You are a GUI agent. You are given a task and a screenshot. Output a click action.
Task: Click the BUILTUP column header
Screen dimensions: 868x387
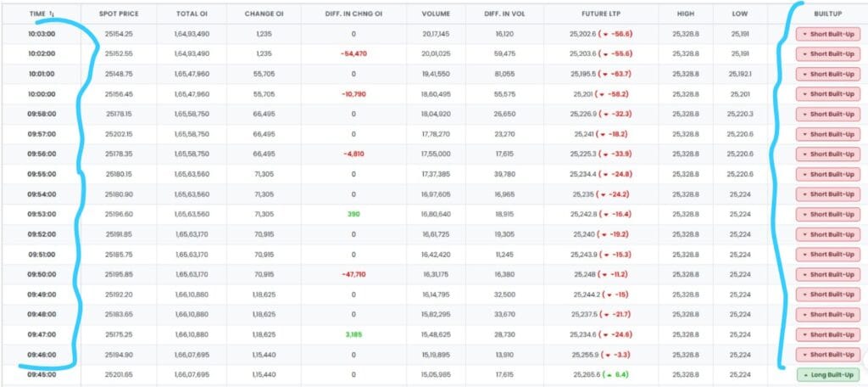coord(827,14)
